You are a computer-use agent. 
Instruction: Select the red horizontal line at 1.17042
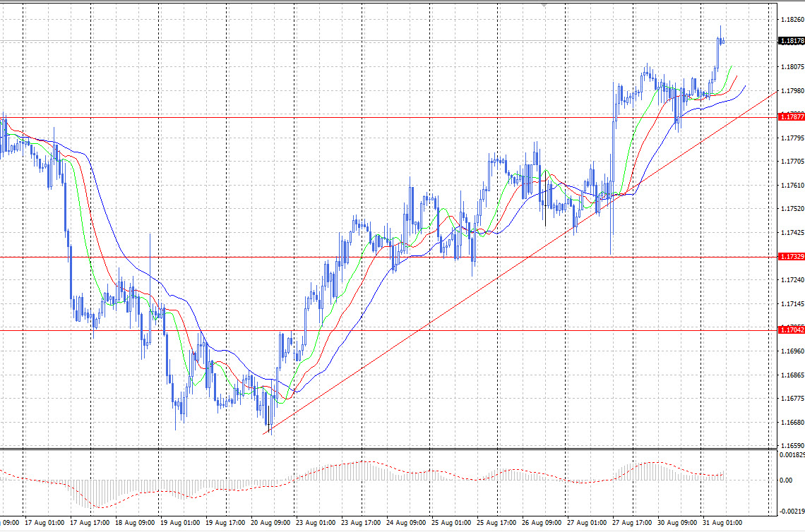388,330
